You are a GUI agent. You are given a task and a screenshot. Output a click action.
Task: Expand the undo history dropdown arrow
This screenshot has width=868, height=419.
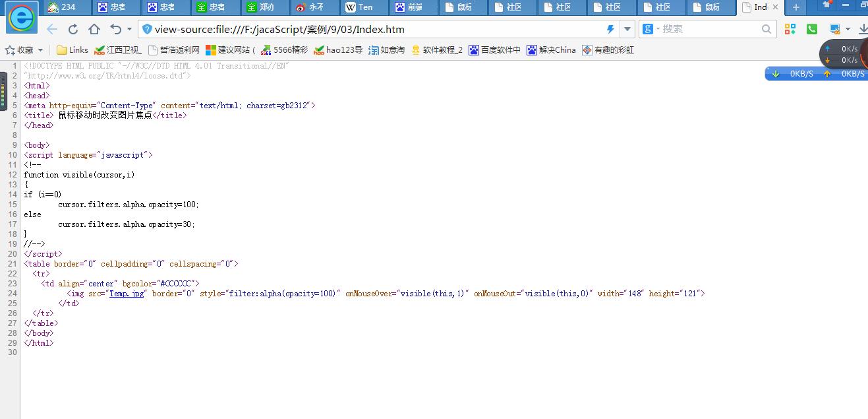click(x=129, y=29)
